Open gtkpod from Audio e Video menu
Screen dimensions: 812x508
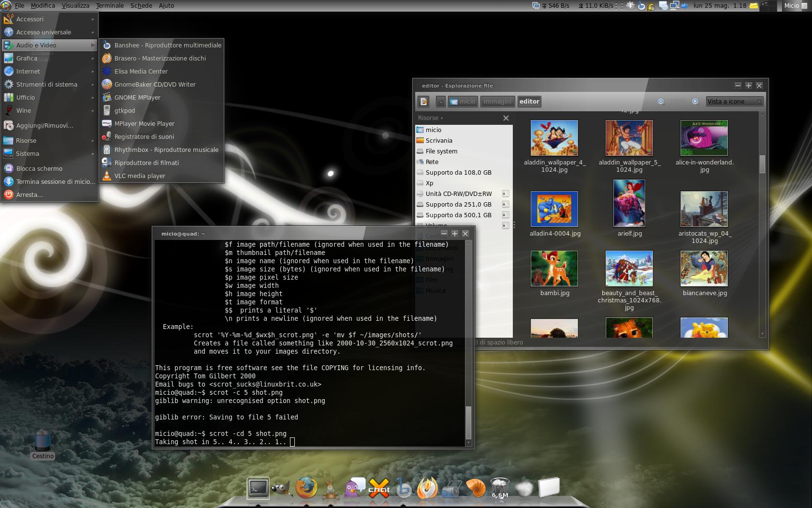click(161, 110)
